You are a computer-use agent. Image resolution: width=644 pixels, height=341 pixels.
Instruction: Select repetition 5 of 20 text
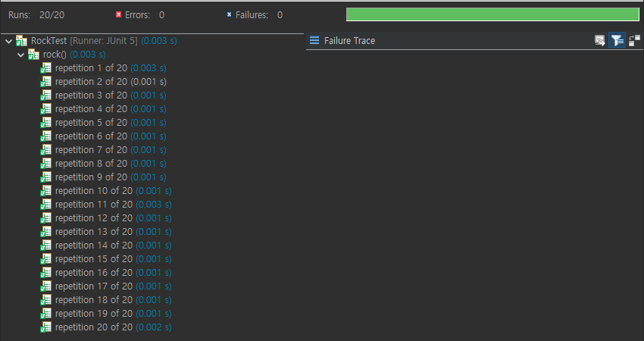pos(91,123)
